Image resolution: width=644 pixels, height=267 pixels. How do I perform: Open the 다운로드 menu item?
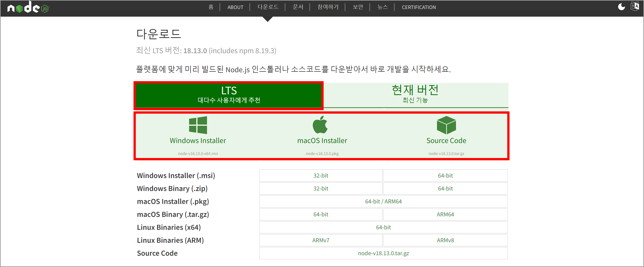click(268, 7)
